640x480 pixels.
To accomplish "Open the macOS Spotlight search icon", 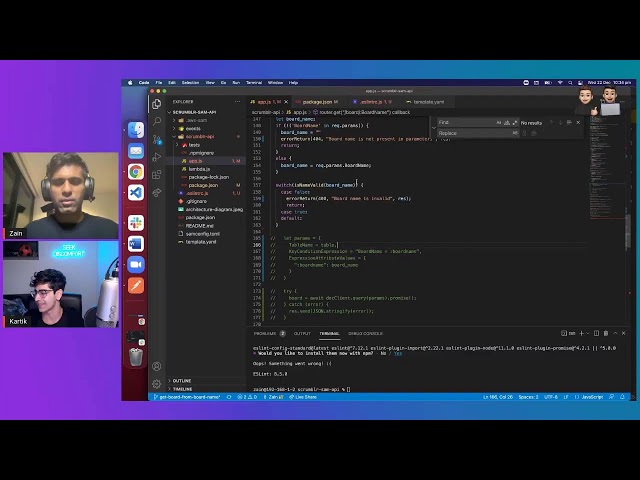I will coord(570,83).
